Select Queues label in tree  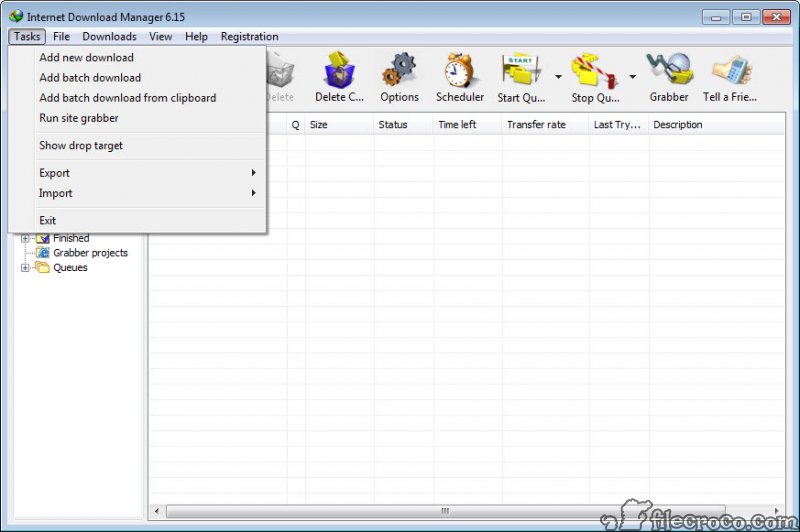70,267
